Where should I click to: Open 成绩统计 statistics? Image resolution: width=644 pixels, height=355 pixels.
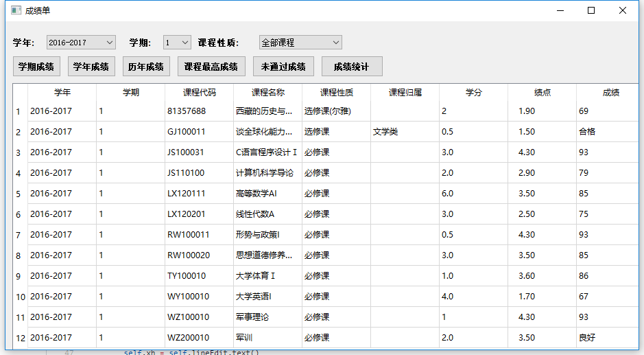pyautogui.click(x=352, y=67)
